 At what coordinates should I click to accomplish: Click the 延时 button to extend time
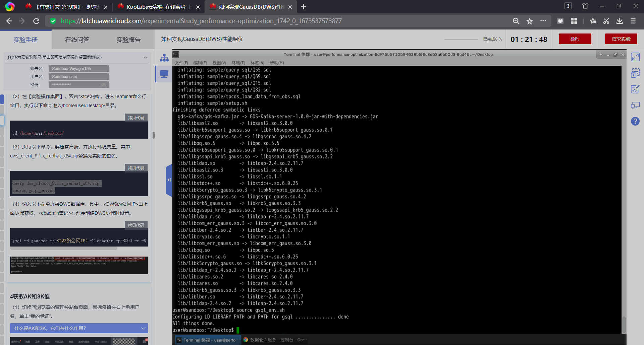[575, 39]
